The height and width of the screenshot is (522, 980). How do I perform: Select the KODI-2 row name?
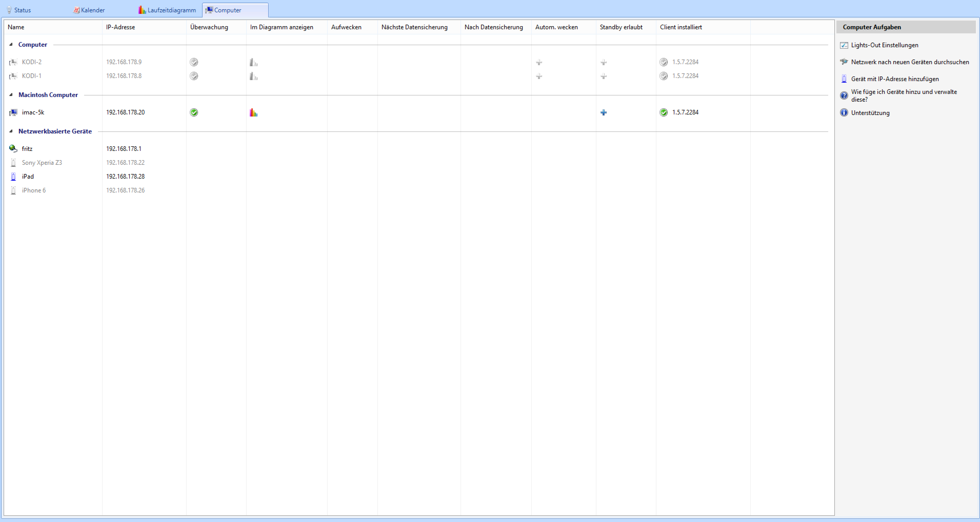point(32,62)
